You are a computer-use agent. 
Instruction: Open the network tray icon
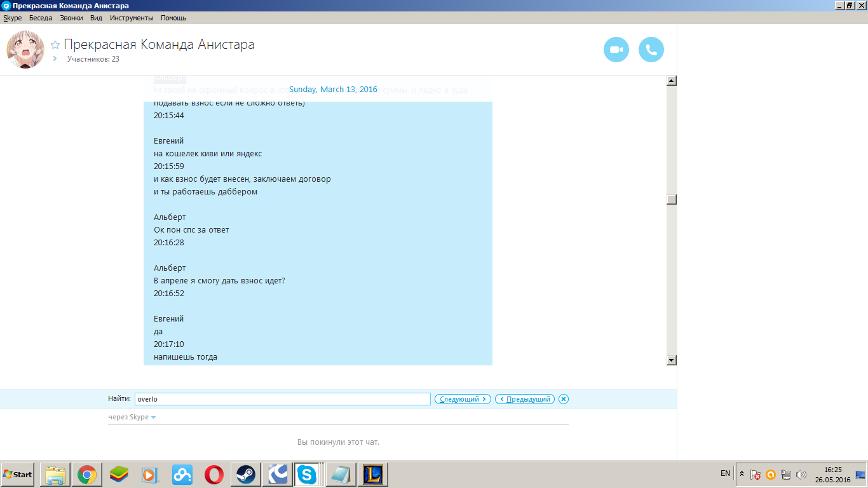786,475
